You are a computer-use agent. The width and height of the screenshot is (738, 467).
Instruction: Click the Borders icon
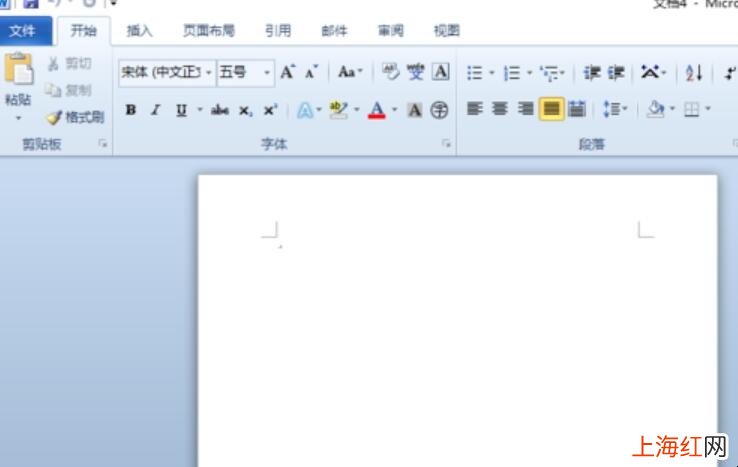point(691,110)
